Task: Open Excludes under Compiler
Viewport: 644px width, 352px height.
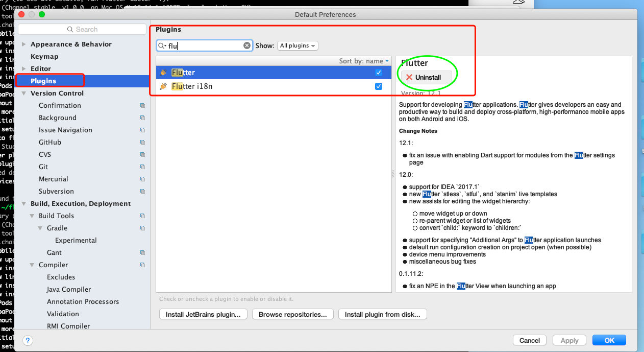Action: pyautogui.click(x=61, y=277)
